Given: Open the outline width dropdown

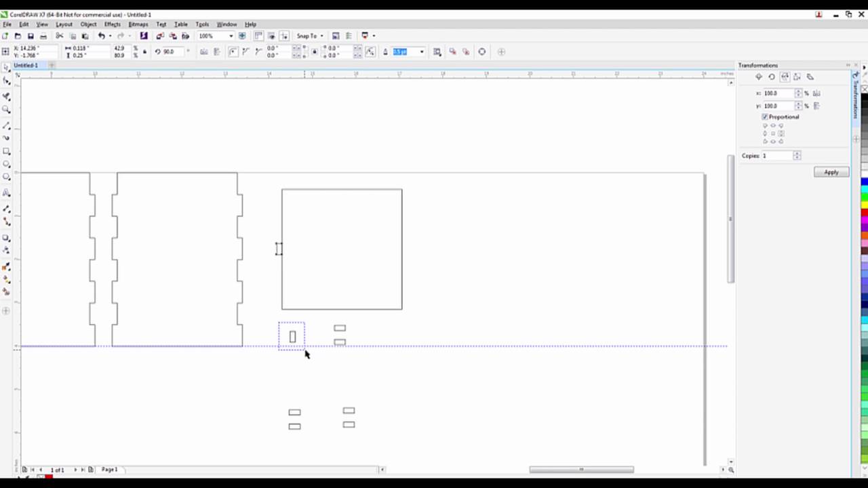Looking at the screenshot, I should 422,52.
